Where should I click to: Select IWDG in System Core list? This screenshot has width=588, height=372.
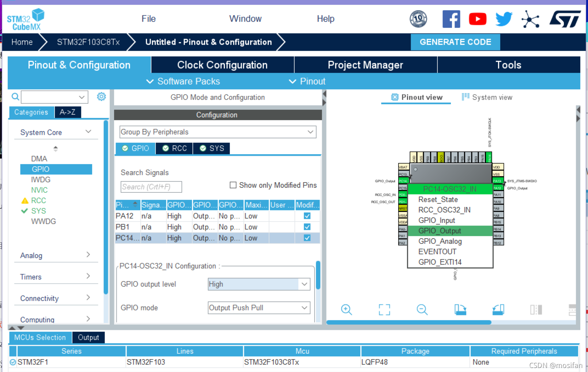click(x=41, y=179)
